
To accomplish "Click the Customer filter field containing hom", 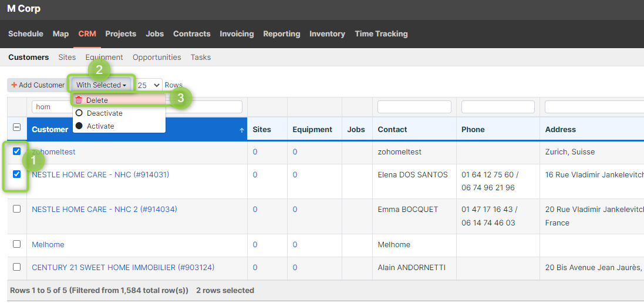I will tap(137, 107).
